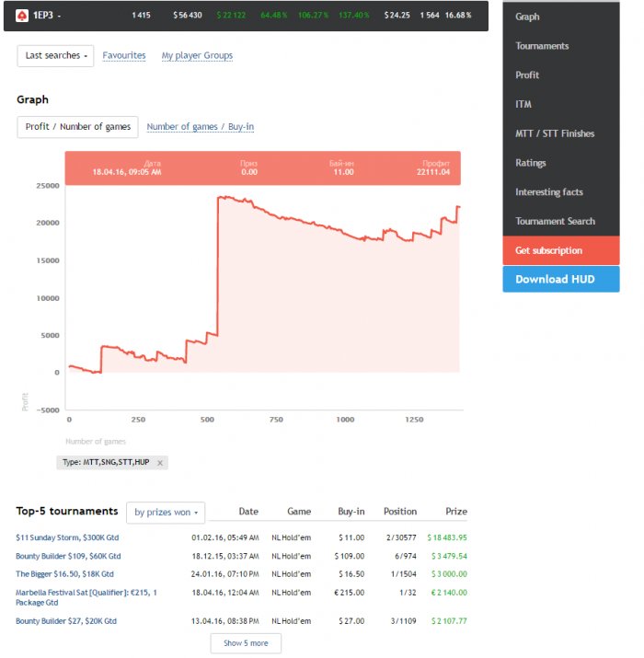Click the Position column header

[400, 512]
